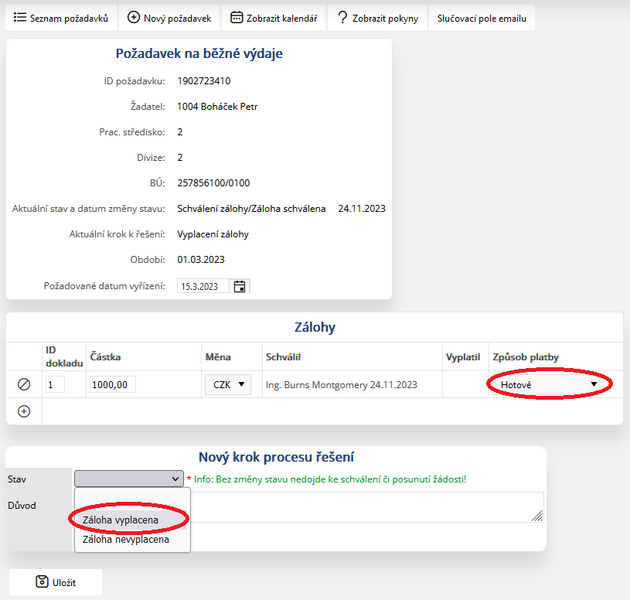This screenshot has width=630, height=600.
Task: Click Období value 01.03.2023
Action: click(x=200, y=260)
